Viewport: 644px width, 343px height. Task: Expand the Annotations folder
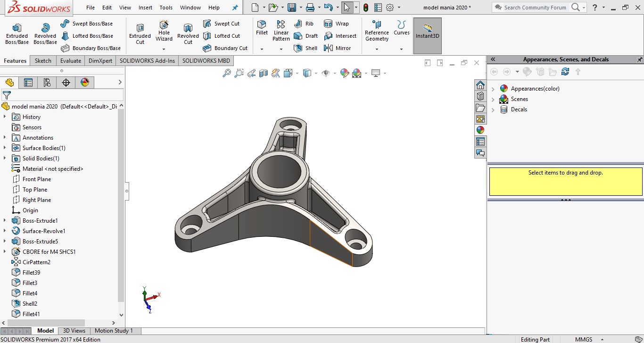click(x=5, y=137)
